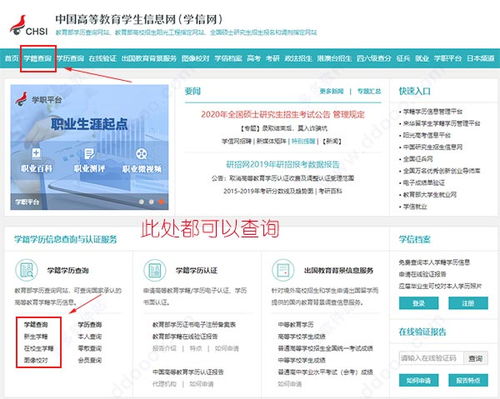Open 图像校对 in the navigation bar
The width and height of the screenshot is (500, 399).
point(195,58)
